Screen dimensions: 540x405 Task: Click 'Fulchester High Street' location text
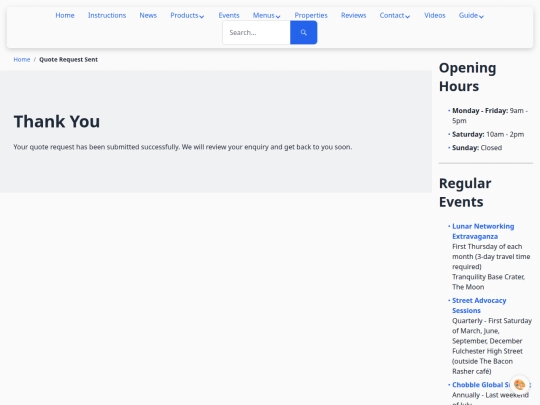(487, 351)
